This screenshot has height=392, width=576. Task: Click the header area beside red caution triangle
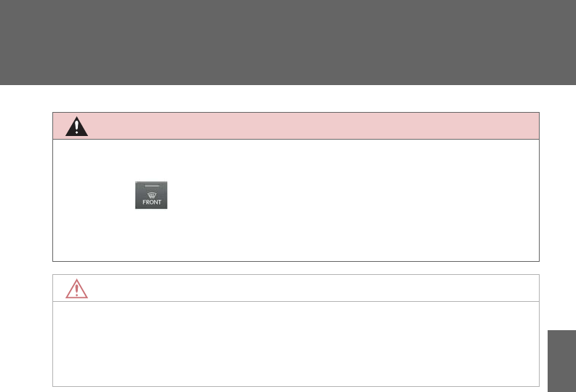(312, 288)
